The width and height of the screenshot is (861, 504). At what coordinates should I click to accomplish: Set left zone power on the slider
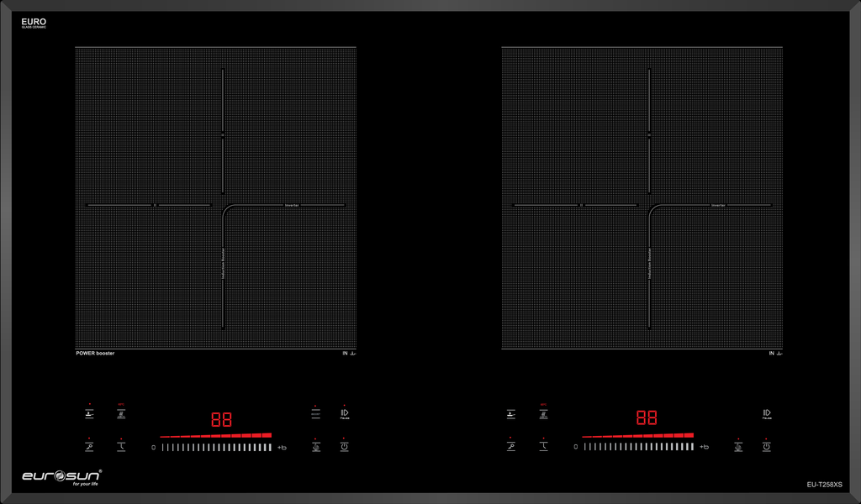coord(216,447)
